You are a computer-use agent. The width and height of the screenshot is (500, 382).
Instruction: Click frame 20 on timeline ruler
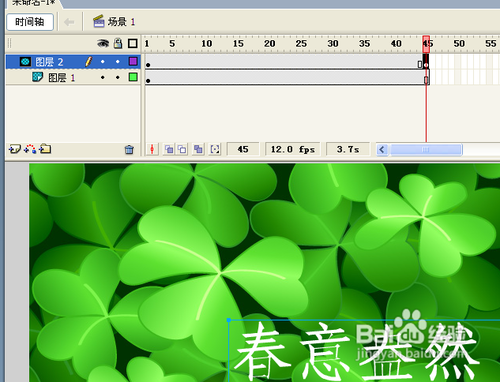[x=269, y=43]
